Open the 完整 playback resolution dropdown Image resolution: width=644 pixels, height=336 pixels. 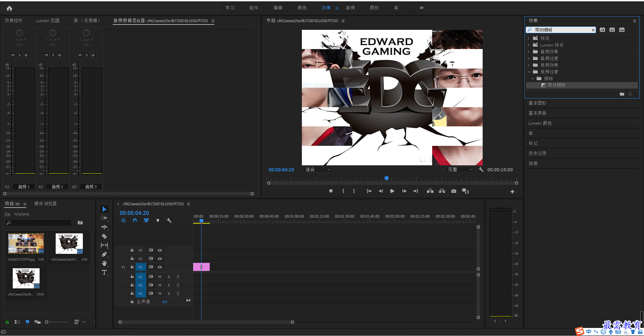pos(460,169)
